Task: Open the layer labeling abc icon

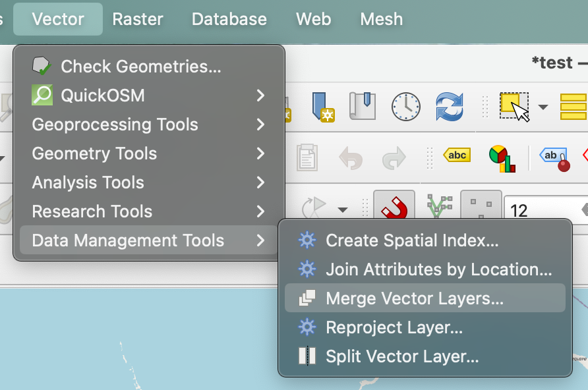Action: (x=457, y=155)
